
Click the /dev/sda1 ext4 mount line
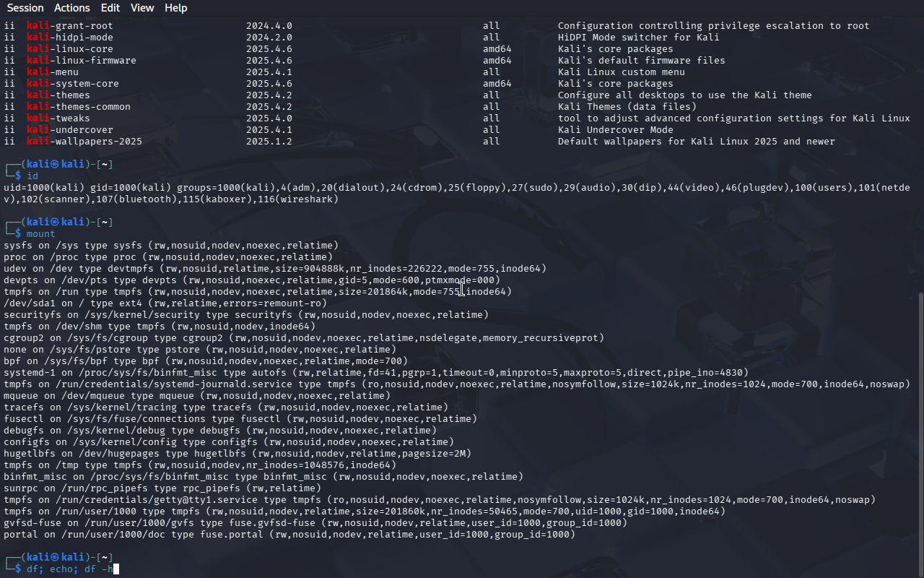pos(165,303)
